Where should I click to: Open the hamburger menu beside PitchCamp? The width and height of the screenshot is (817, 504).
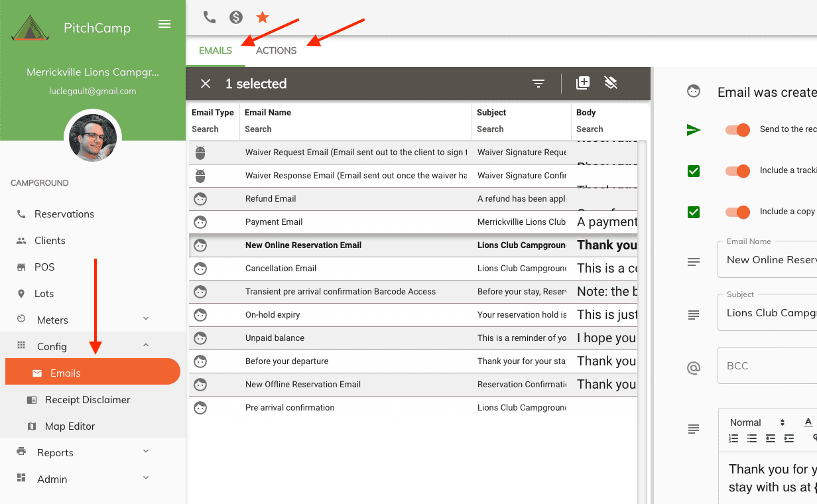[164, 25]
